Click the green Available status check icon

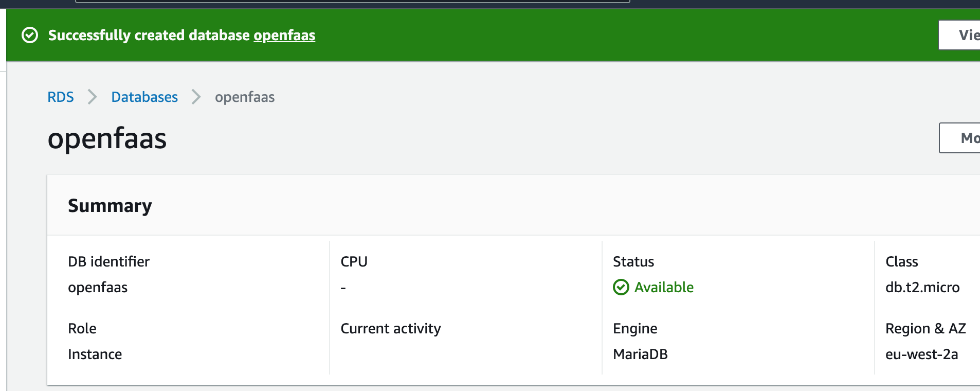(621, 287)
